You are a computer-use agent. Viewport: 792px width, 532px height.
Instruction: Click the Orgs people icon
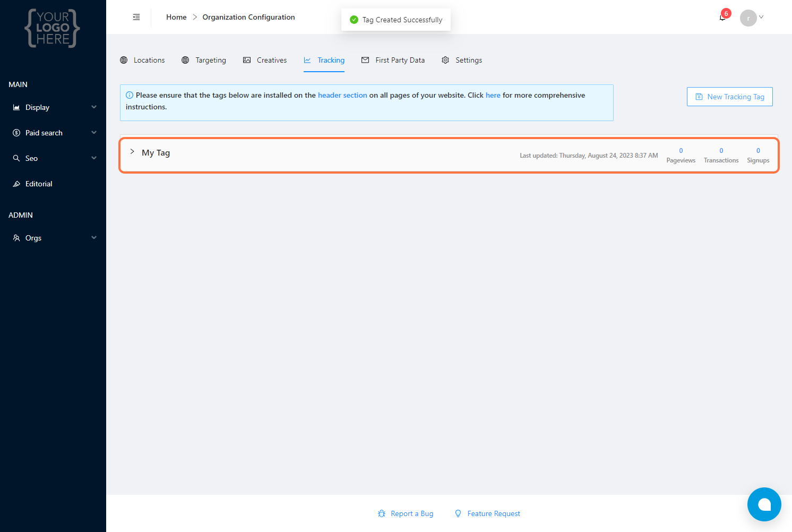[x=16, y=238]
